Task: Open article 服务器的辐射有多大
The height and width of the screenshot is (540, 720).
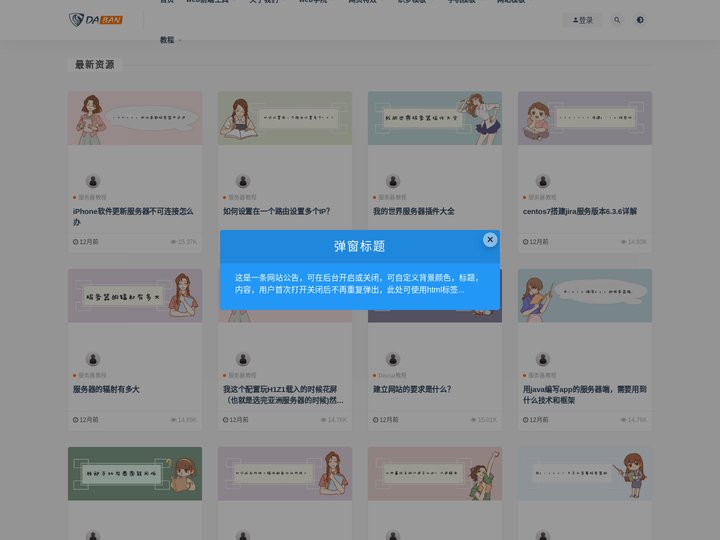Action: tap(106, 389)
